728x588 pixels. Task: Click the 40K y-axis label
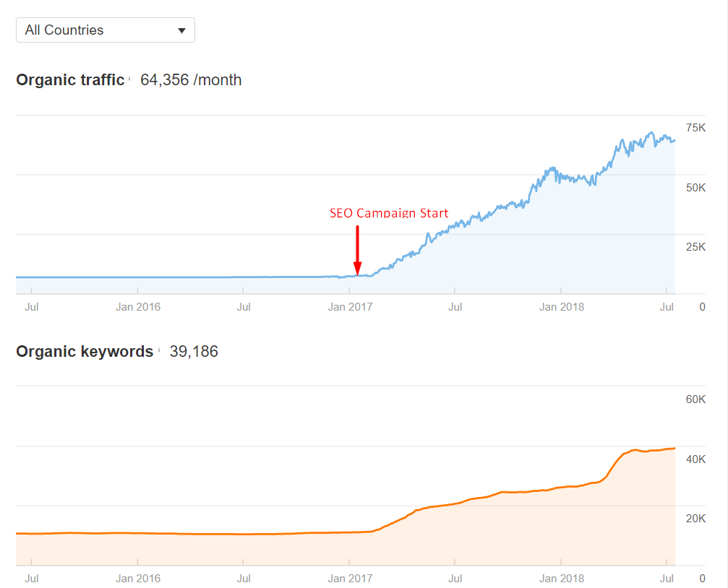[695, 459]
